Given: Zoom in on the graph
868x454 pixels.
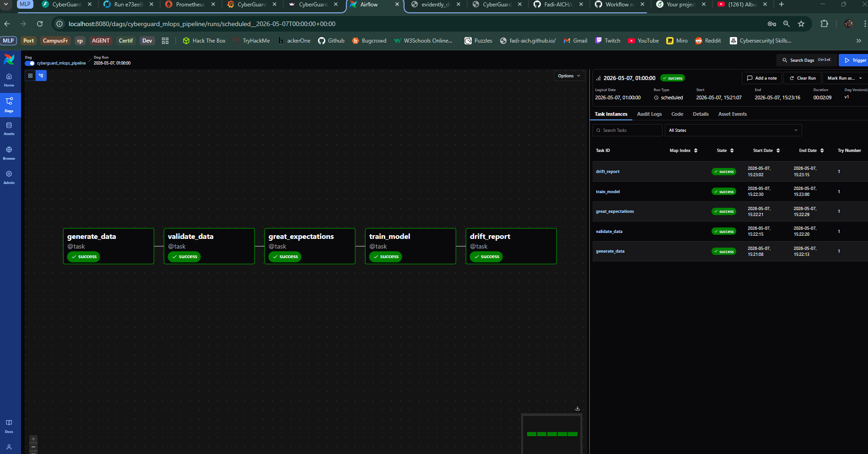Looking at the screenshot, I should click(33, 439).
